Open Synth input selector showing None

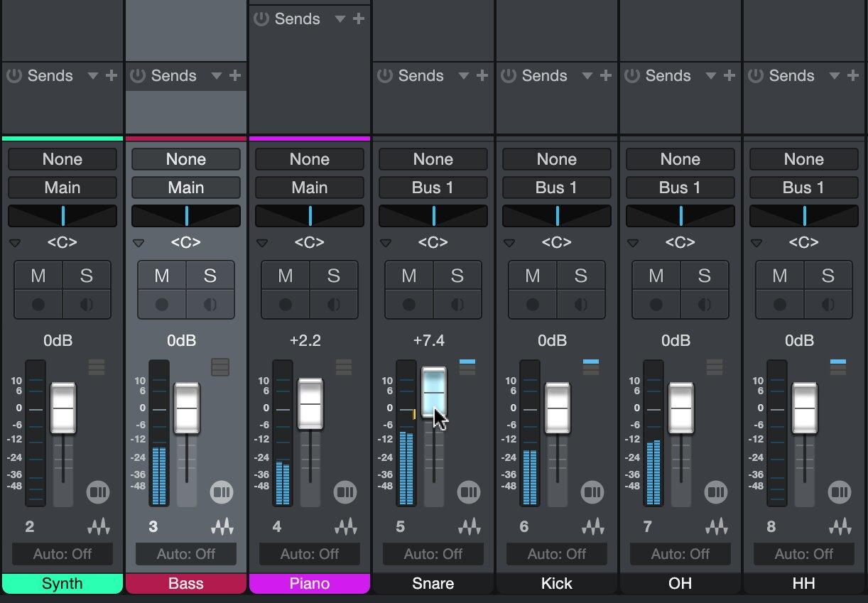click(x=63, y=159)
